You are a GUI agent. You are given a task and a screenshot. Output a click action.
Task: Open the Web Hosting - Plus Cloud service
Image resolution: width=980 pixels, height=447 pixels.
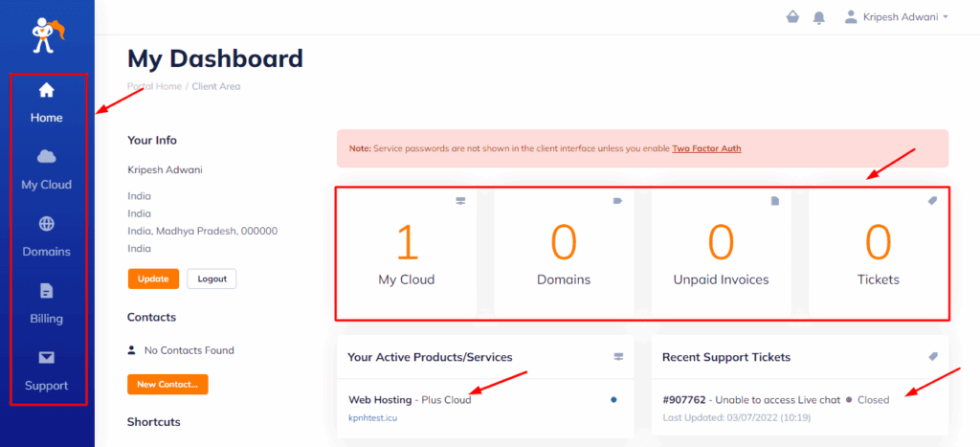[x=410, y=399]
